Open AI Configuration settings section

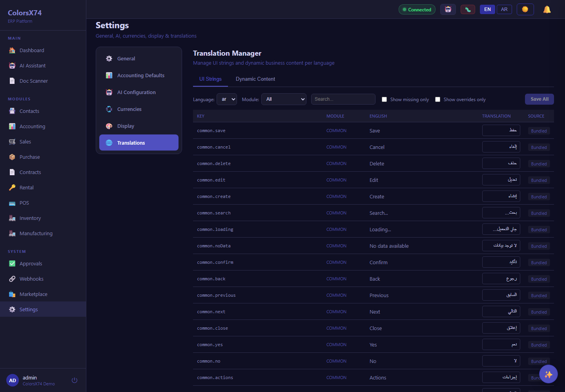139,92
